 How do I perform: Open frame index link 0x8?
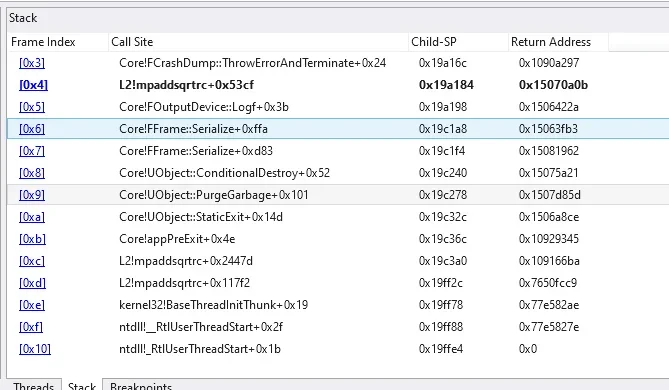(32, 173)
